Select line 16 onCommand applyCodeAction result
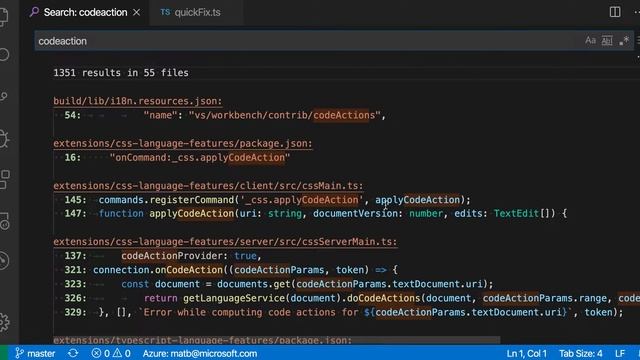Image resolution: width=640 pixels, height=360 pixels. (x=177, y=158)
